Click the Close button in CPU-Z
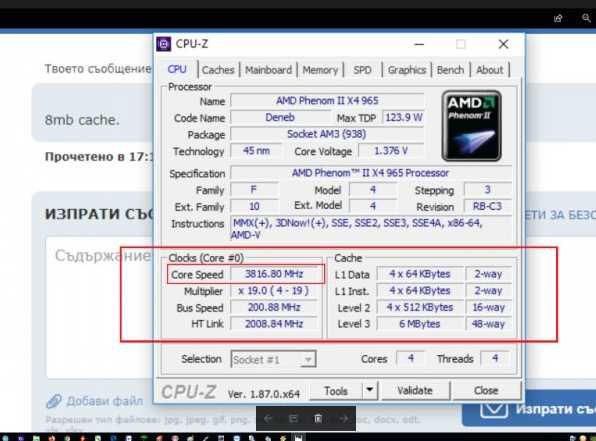The height and width of the screenshot is (441, 596). click(486, 390)
